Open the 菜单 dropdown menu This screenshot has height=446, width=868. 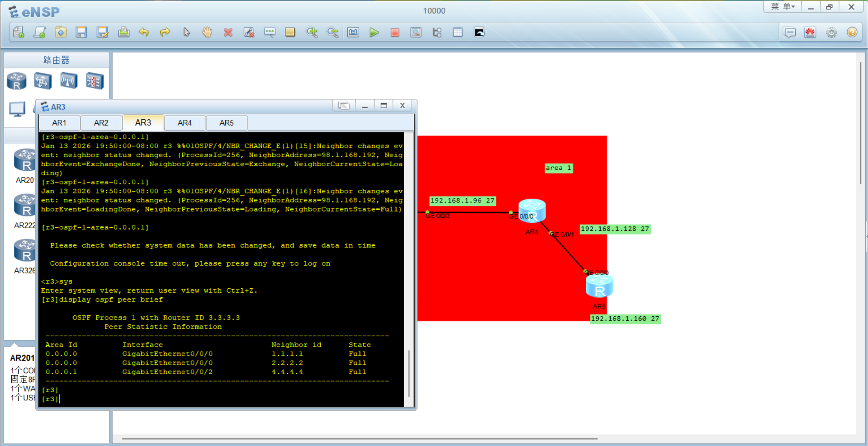pyautogui.click(x=782, y=7)
